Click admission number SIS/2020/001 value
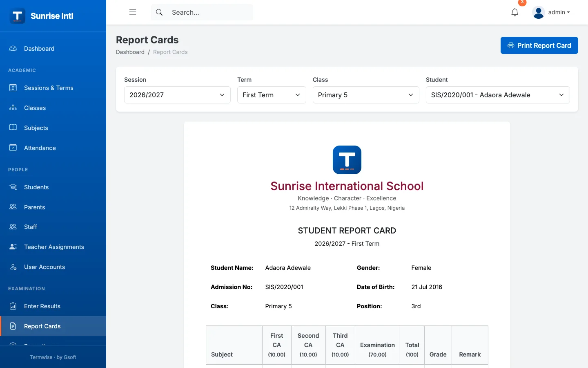 pyautogui.click(x=284, y=287)
